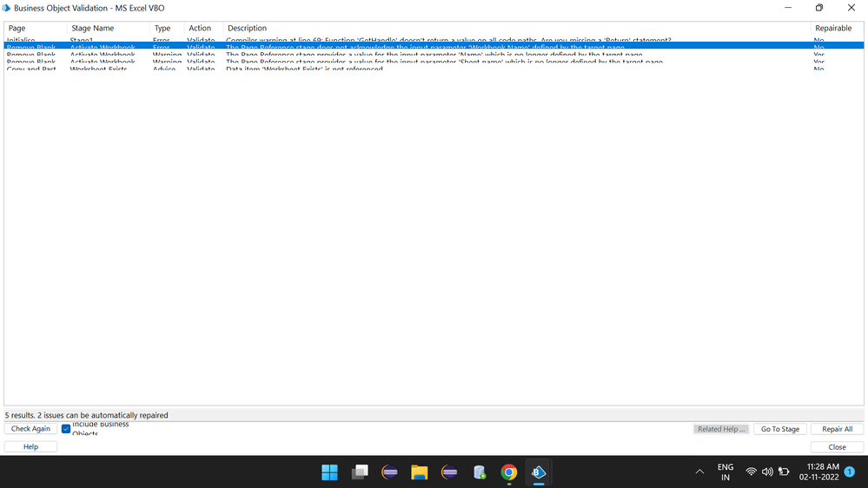Restore down the validation window
This screenshot has width=868, height=488.
pos(819,8)
